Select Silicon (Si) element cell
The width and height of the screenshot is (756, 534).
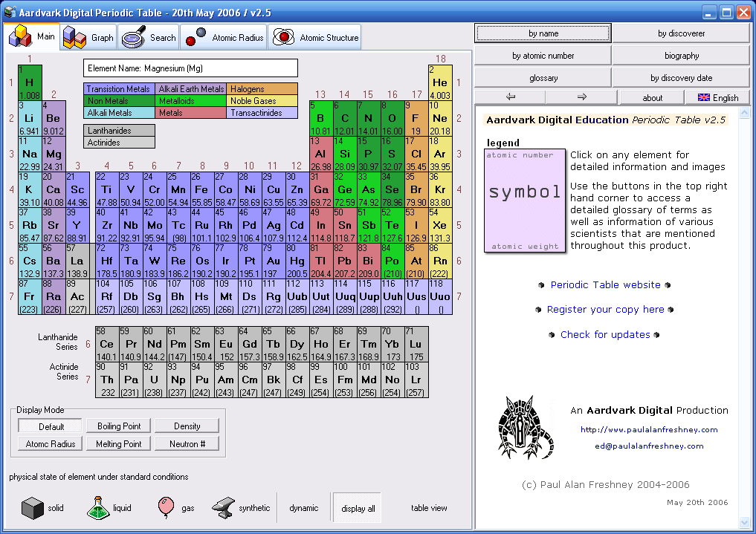click(x=345, y=154)
